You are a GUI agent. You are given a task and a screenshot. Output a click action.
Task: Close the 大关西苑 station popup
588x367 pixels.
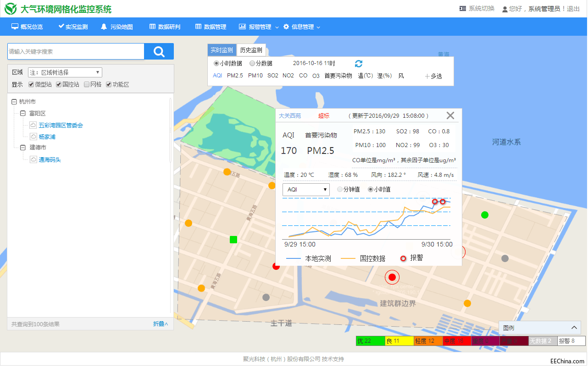tap(450, 115)
